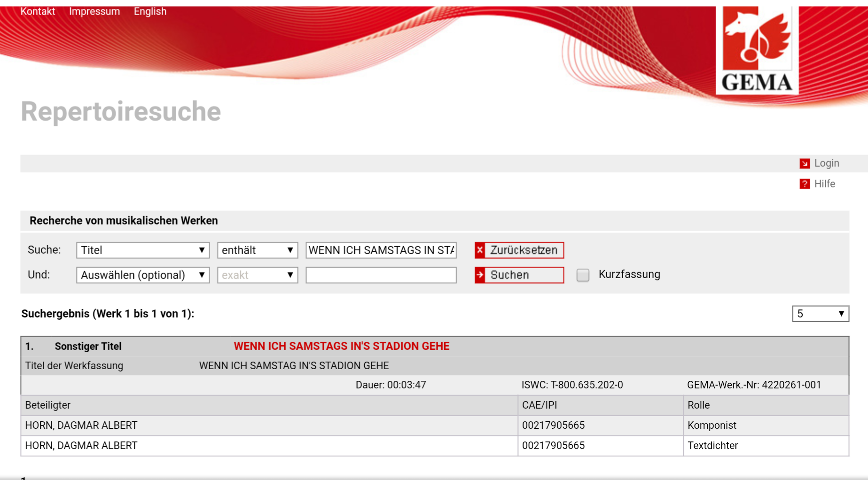The height and width of the screenshot is (480, 868).
Task: Open the exakt match dropdown
Action: [258, 275]
